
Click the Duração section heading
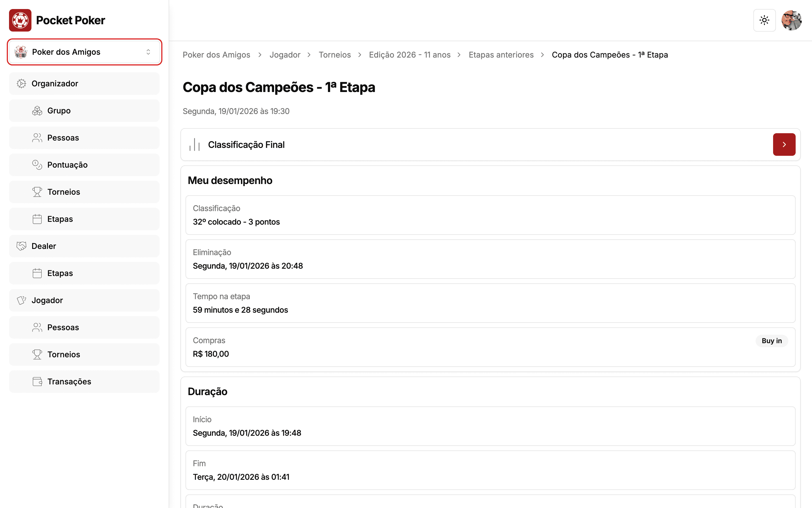pos(207,392)
